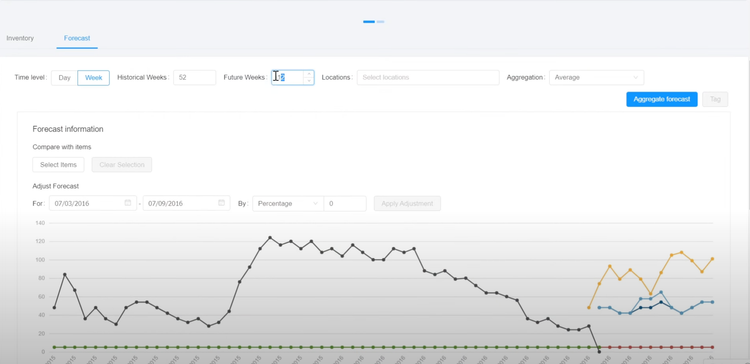Click the 'Forecast information' heading
Image resolution: width=750 pixels, height=364 pixels.
pyautogui.click(x=68, y=129)
